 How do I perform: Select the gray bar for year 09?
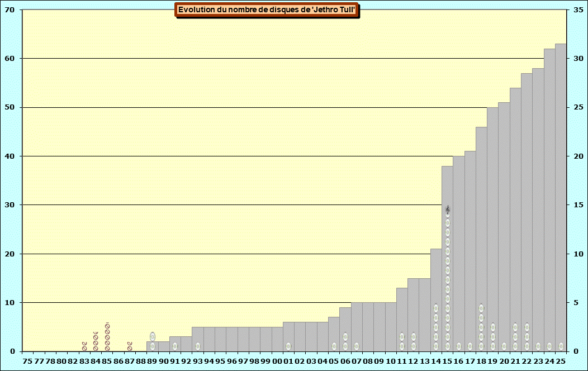tap(379, 327)
